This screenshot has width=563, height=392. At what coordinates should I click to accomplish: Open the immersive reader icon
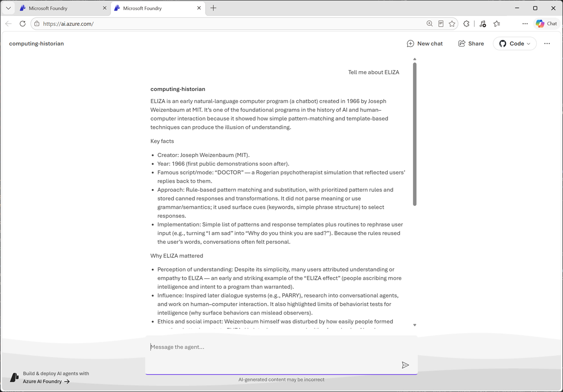click(441, 23)
